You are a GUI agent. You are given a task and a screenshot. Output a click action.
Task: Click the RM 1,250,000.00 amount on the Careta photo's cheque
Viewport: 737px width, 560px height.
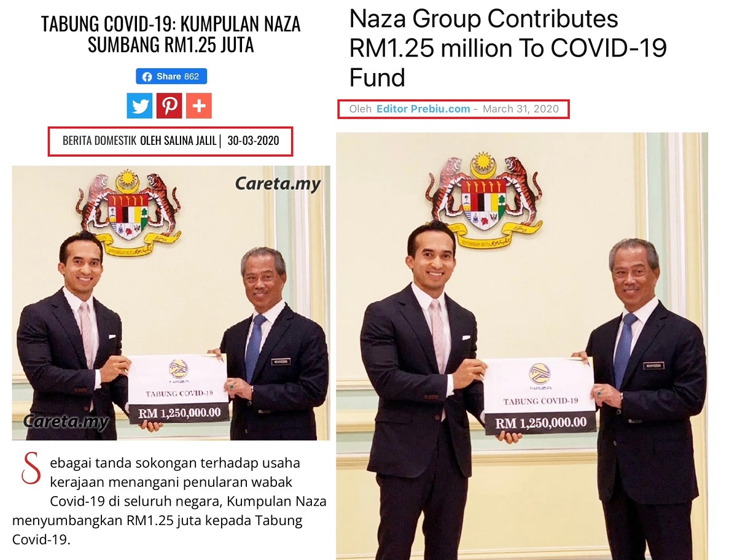(179, 413)
